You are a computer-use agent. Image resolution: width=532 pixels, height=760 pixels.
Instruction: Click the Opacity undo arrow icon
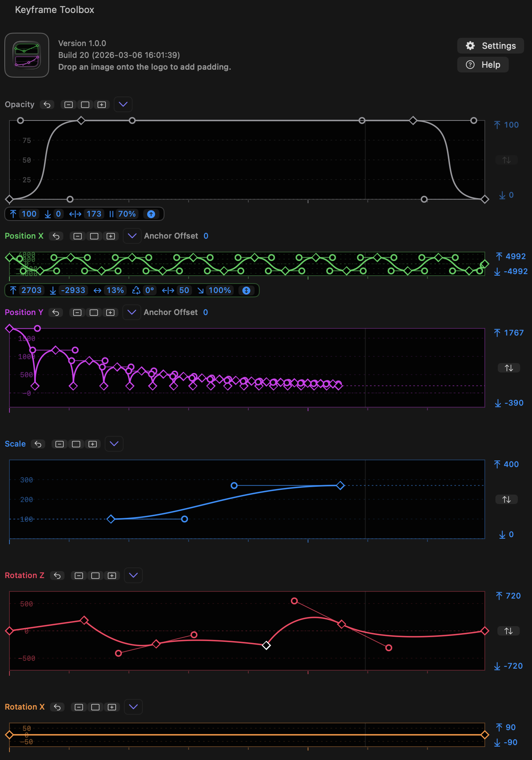pyautogui.click(x=47, y=105)
